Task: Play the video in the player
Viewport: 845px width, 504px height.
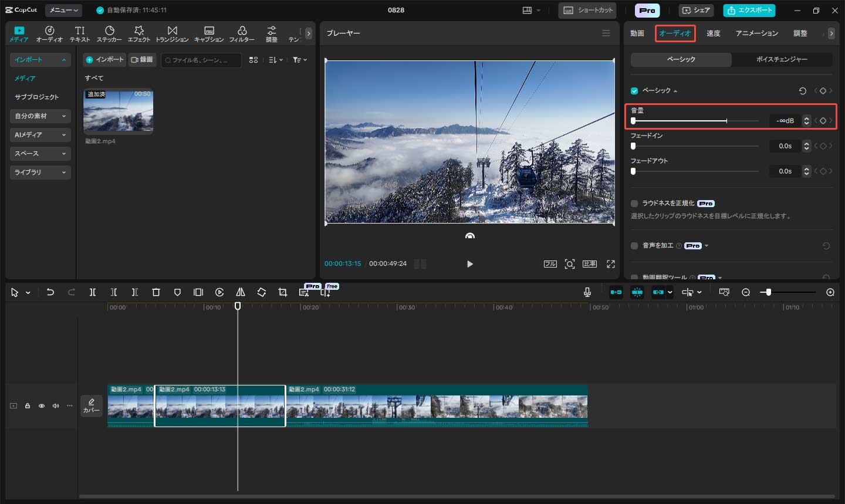Action: [x=469, y=264]
